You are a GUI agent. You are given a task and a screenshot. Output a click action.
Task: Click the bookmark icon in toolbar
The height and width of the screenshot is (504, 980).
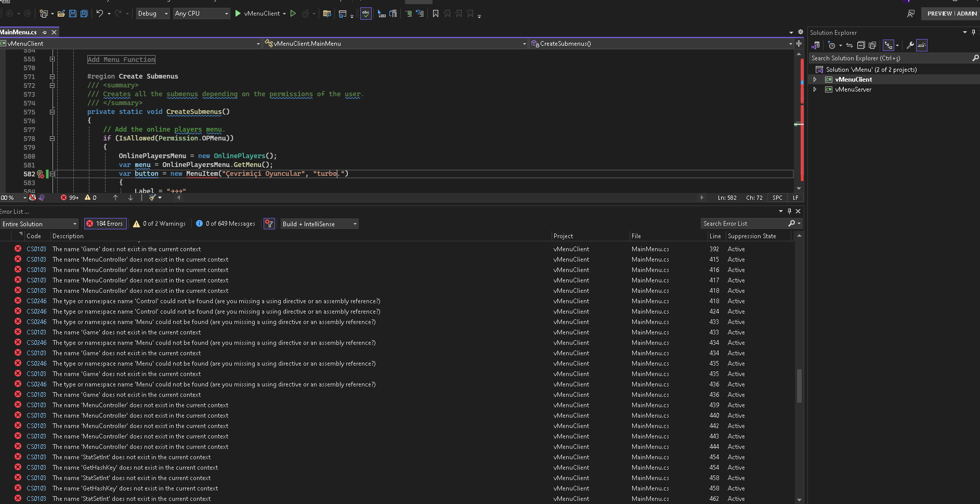coord(436,14)
